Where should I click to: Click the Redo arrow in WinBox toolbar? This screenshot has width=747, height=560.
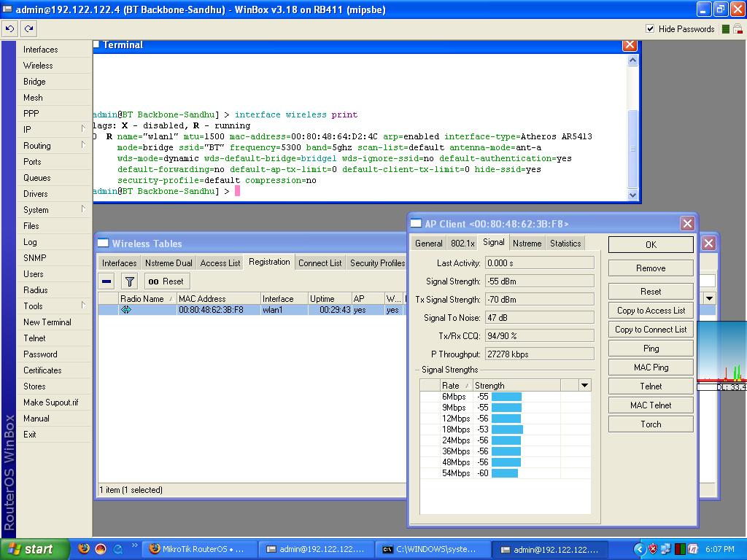pos(28,28)
